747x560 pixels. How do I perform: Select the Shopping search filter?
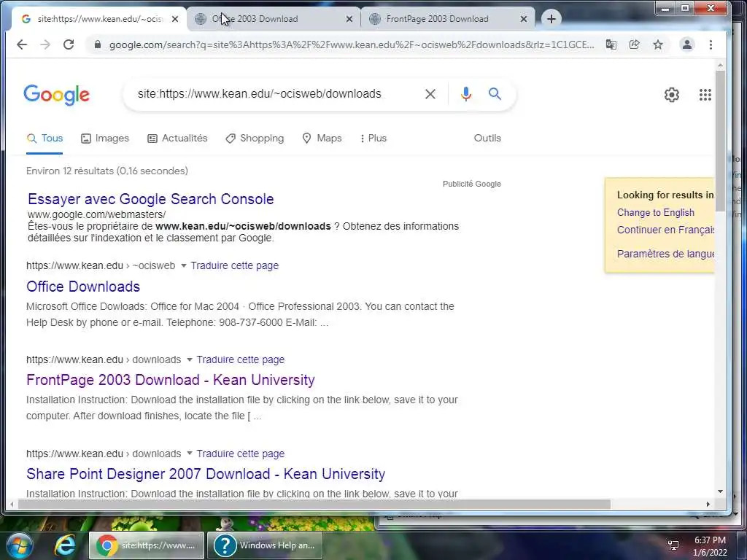255,138
